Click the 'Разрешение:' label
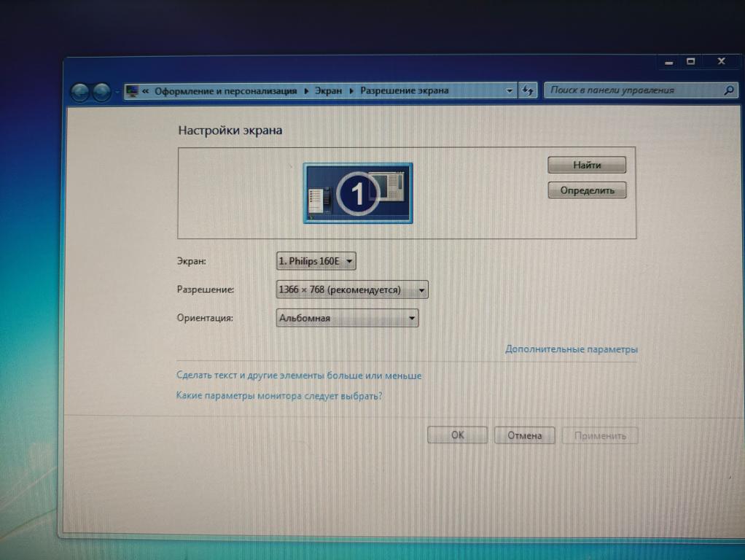Image resolution: width=745 pixels, height=560 pixels. (x=206, y=289)
